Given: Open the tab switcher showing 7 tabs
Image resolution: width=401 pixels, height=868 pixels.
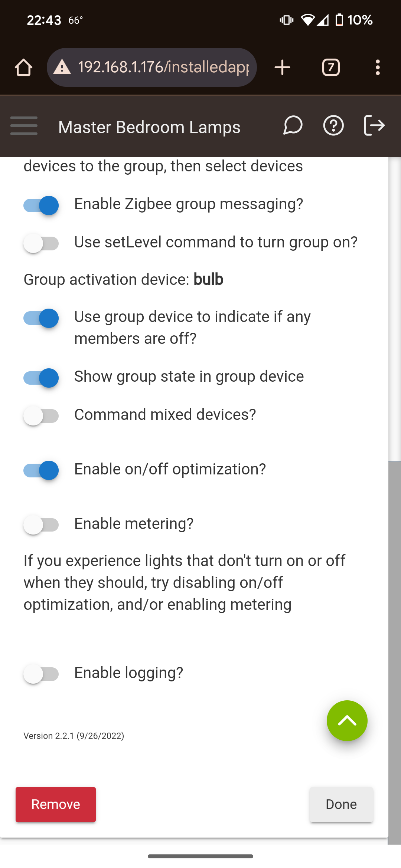Looking at the screenshot, I should (x=331, y=68).
